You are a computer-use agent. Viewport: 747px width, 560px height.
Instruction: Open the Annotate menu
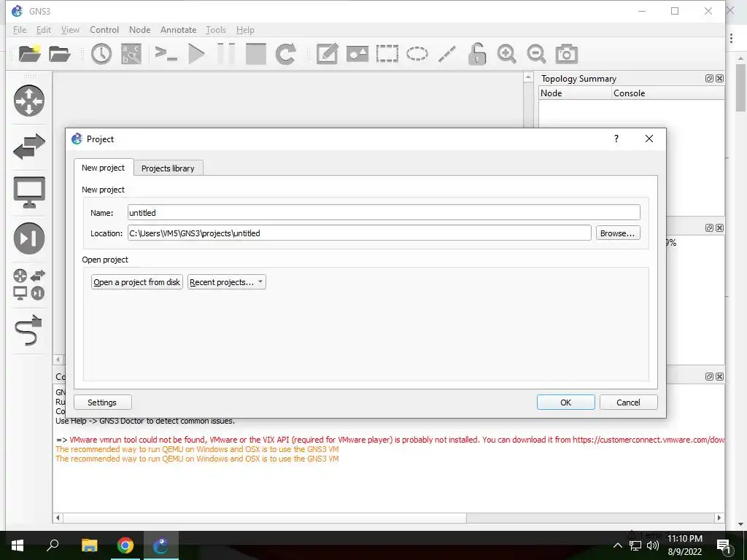tap(178, 29)
